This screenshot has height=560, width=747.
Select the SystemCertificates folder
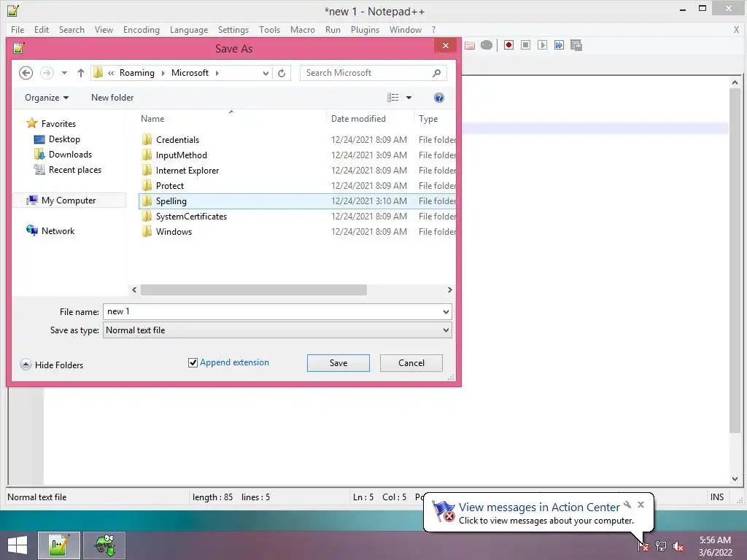coord(298,216)
